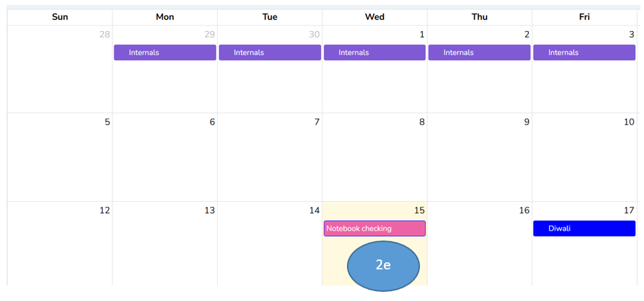Click the day number 15
Viewport: 644px width, 301px height.
[419, 210]
